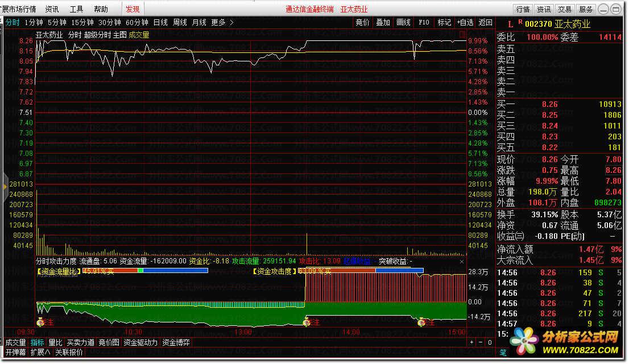Viewport: 629px width, 364px height.
Task: Select the 竞价图 bottom tab
Action: (x=109, y=343)
